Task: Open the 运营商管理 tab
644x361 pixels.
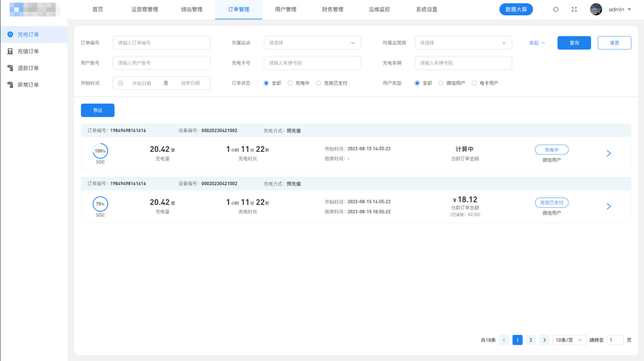Action: click(145, 9)
